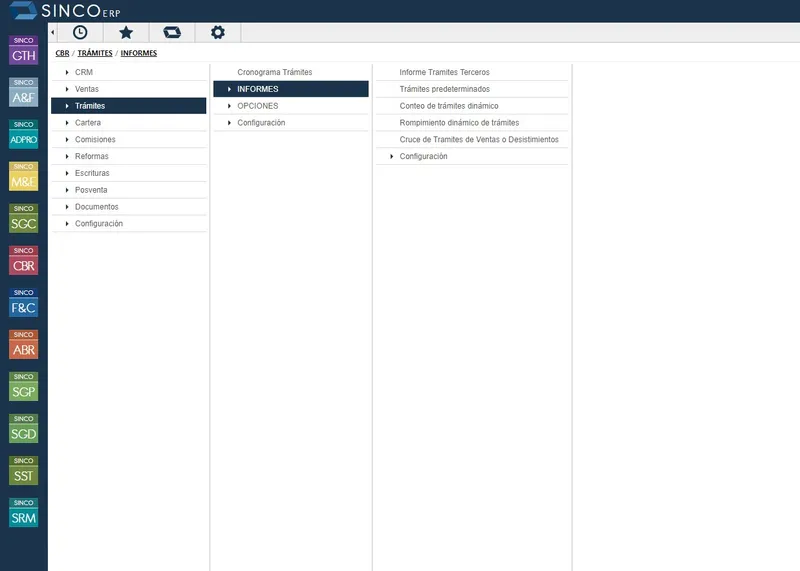Open the SINCO SRM module
This screenshot has height=571, width=800.
pos(23,512)
